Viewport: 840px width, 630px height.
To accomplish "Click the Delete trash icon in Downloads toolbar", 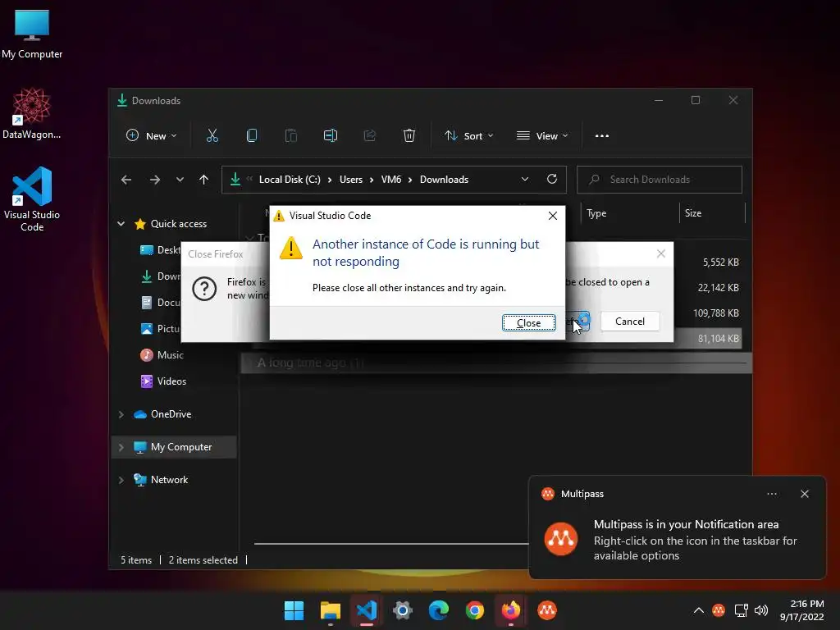I will pos(409,135).
